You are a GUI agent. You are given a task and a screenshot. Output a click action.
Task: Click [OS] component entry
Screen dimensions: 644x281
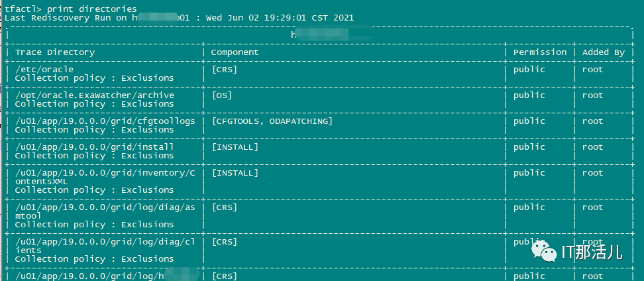(x=222, y=95)
